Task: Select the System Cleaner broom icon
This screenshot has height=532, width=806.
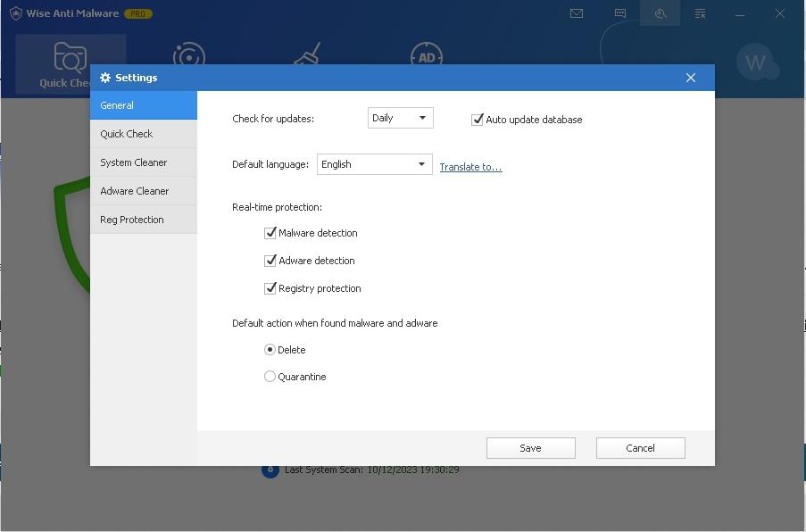Action: [308, 54]
